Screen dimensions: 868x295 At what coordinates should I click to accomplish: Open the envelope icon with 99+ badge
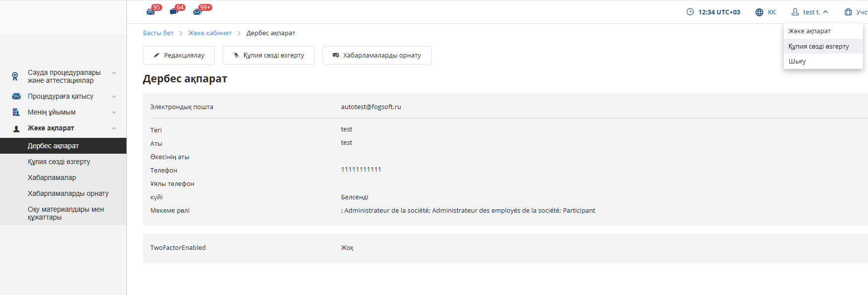click(197, 11)
